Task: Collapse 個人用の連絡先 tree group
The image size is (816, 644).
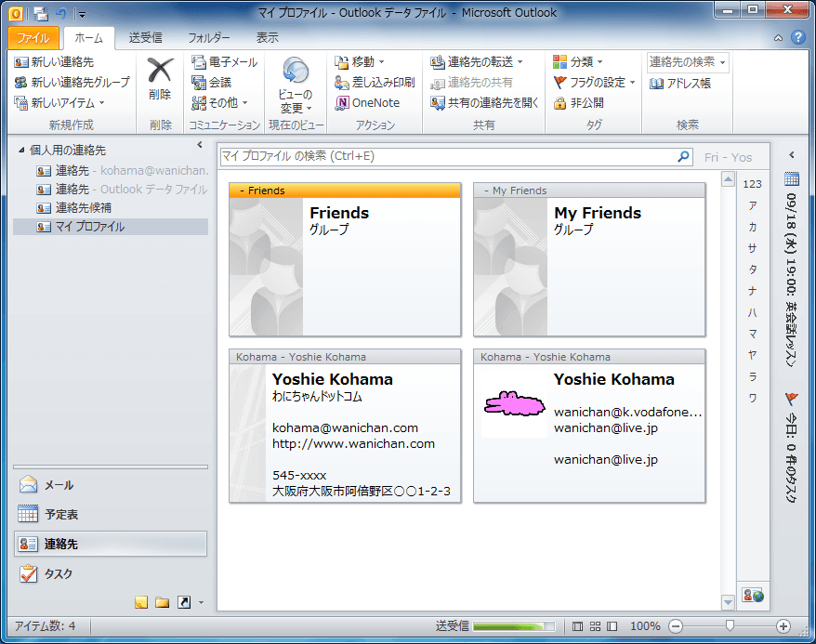Action: 21,151
